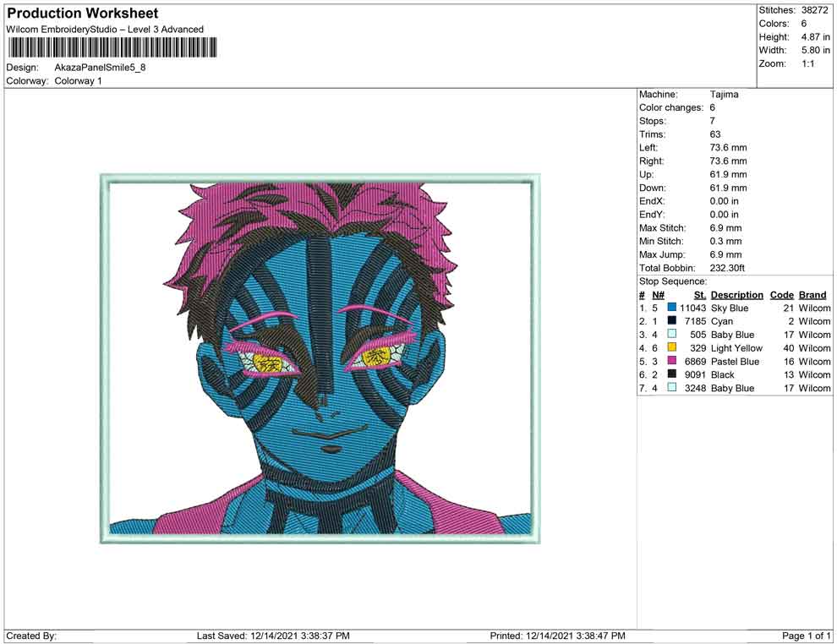Image resolution: width=837 pixels, height=644 pixels.
Task: Click the 'Colorway 1' value
Action: pos(78,81)
